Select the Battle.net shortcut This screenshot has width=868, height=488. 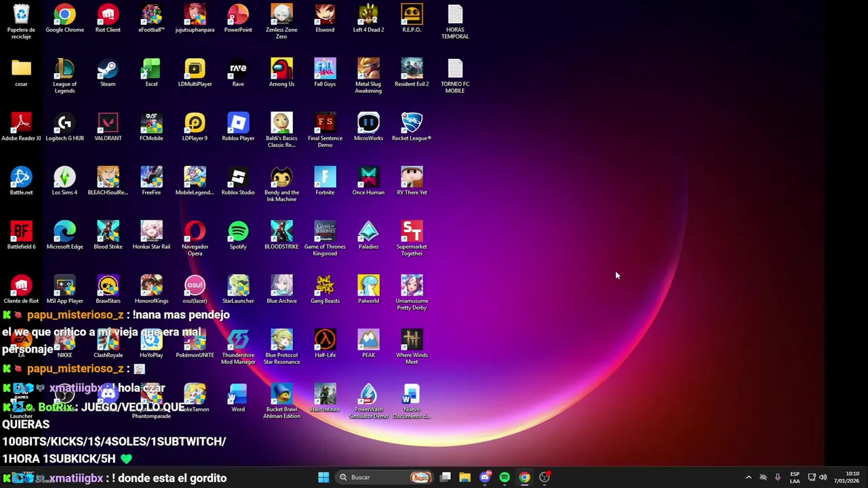[x=21, y=181]
